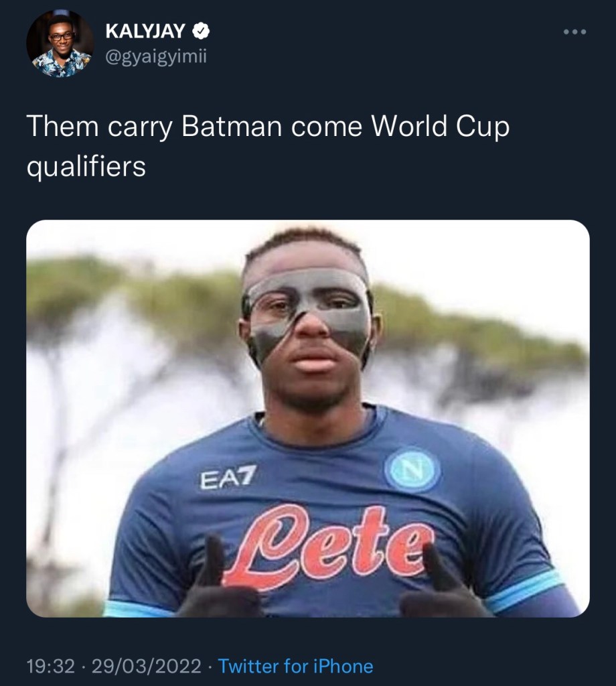Screen dimensions: 616x686
Task: Click the word Them starting the tweet
Action: pos(61,126)
